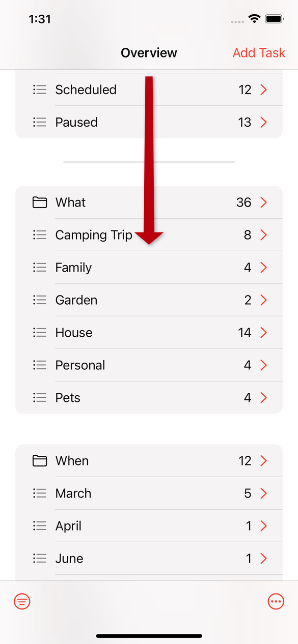Tap the folder icon next to What
The image size is (298, 644).
tap(40, 202)
